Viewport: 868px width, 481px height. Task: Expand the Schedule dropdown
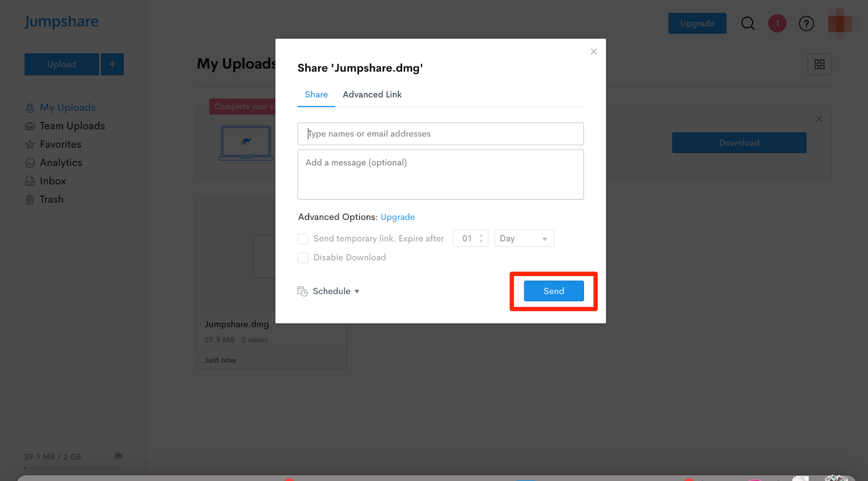[336, 291]
